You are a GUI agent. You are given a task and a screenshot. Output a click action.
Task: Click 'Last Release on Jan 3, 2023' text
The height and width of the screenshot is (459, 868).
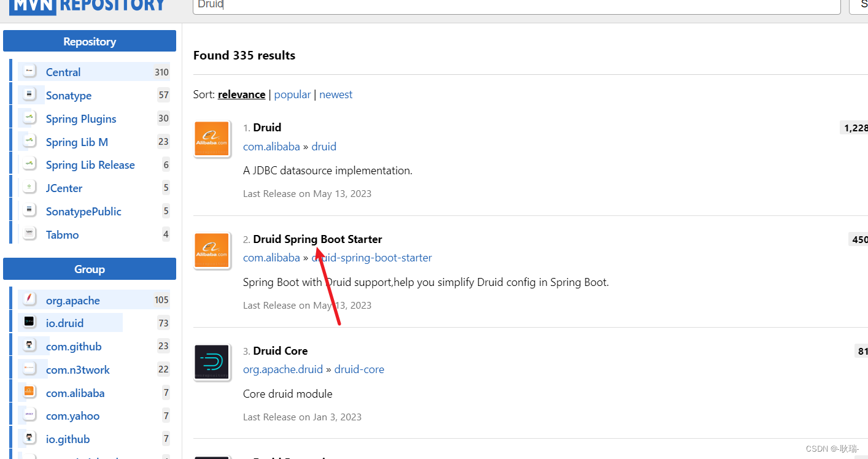(302, 417)
